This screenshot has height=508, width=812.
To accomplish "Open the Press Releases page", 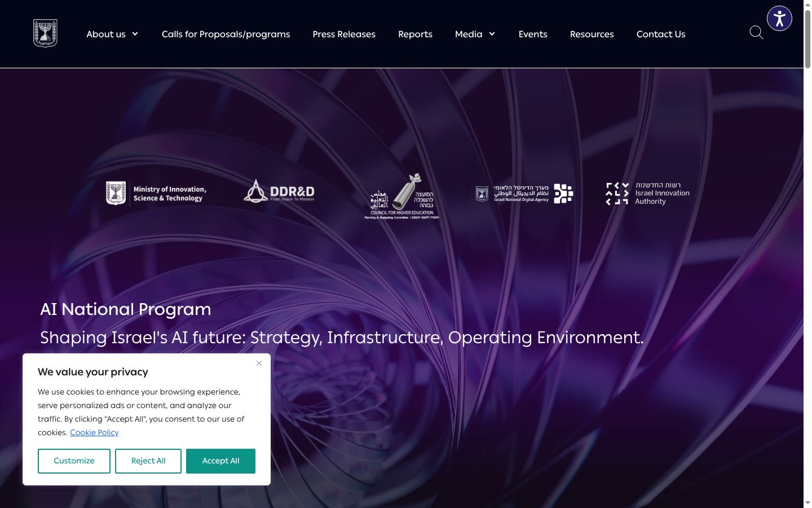I will (344, 34).
